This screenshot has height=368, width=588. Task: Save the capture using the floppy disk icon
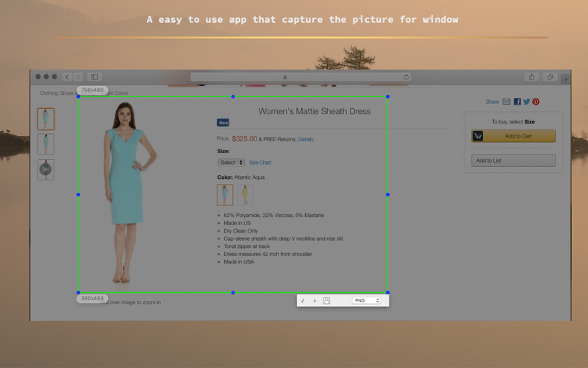(x=326, y=300)
